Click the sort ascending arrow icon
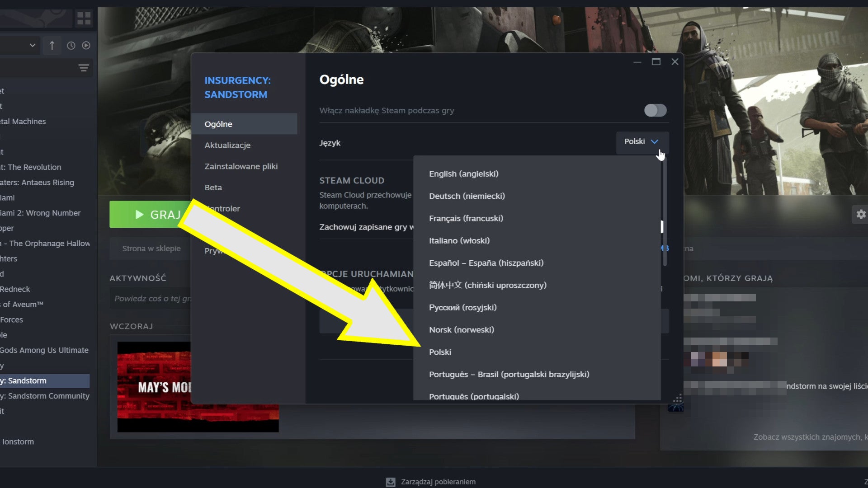 coord(52,46)
